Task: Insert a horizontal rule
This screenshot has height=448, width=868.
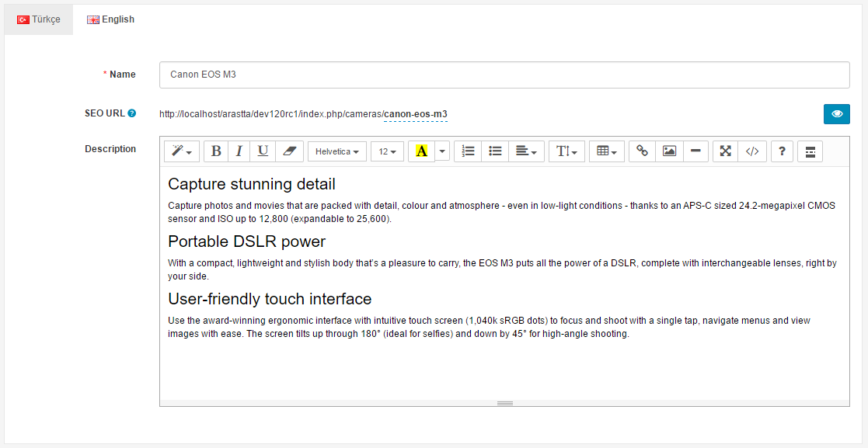Action: (x=695, y=151)
